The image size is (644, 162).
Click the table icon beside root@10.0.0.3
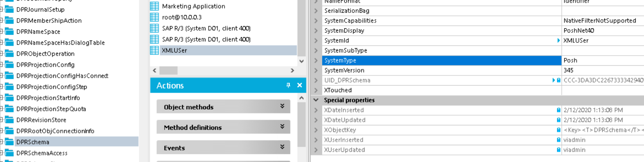coord(155,17)
